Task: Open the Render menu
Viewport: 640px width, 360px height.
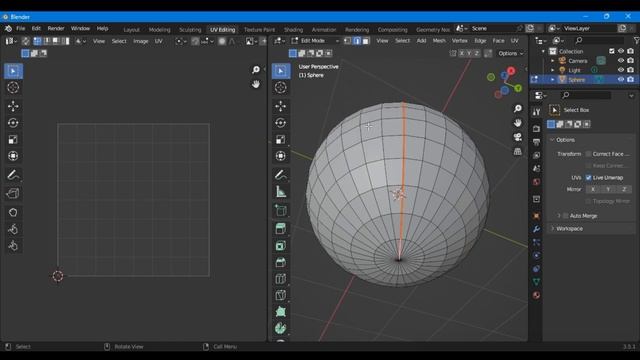Action: click(56, 29)
